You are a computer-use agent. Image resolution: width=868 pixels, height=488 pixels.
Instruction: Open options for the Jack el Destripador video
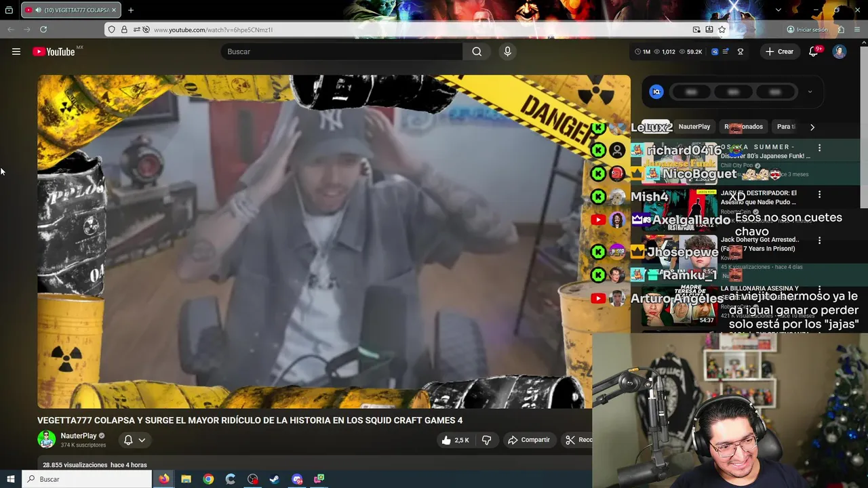[x=819, y=195]
